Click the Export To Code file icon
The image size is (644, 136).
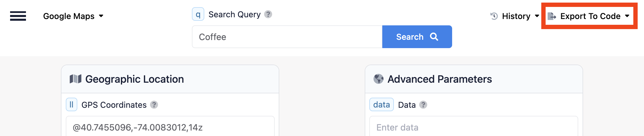pos(552,16)
